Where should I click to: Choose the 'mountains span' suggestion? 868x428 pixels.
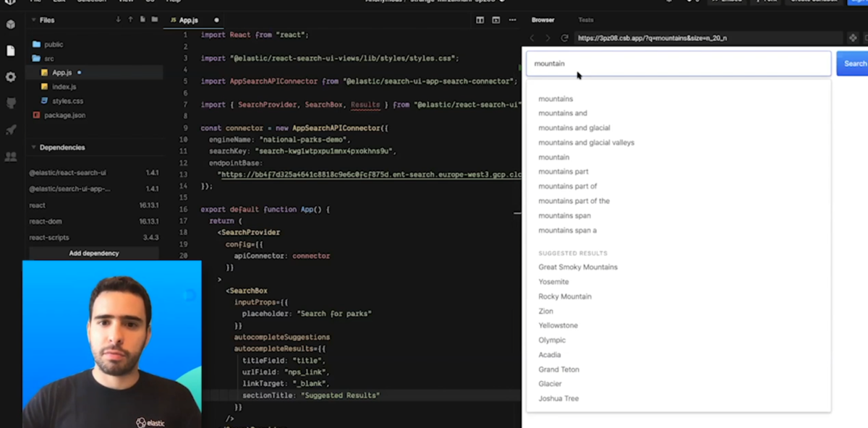tap(564, 215)
